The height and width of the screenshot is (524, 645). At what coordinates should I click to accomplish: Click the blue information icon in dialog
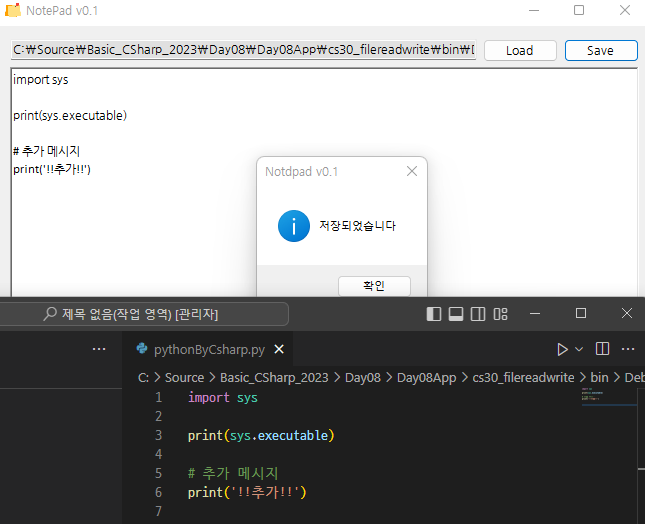point(294,226)
